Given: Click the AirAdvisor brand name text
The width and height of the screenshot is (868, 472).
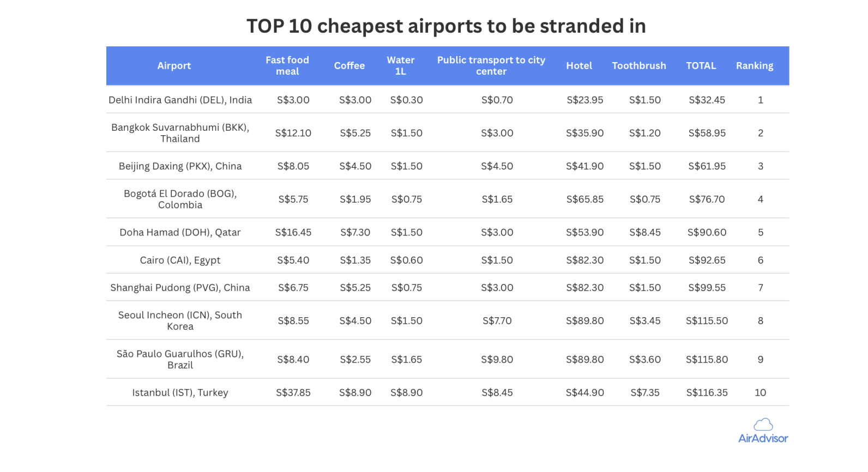Looking at the screenshot, I should click(763, 438).
